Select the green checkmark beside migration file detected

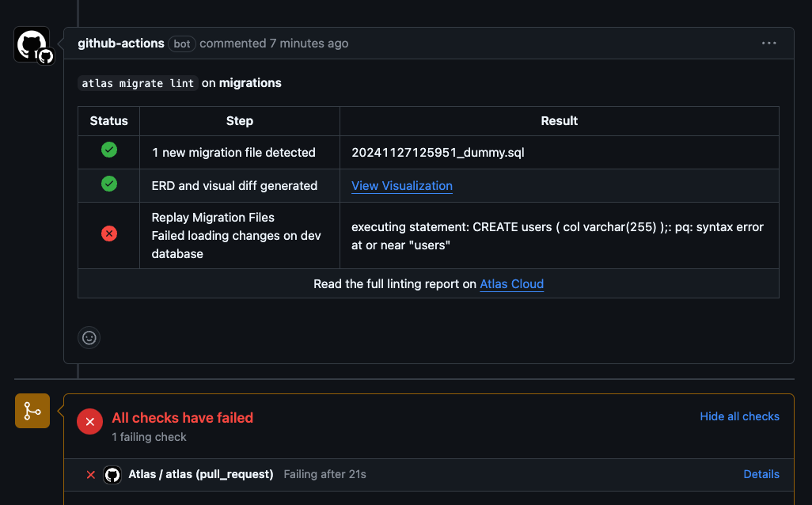[x=108, y=150]
